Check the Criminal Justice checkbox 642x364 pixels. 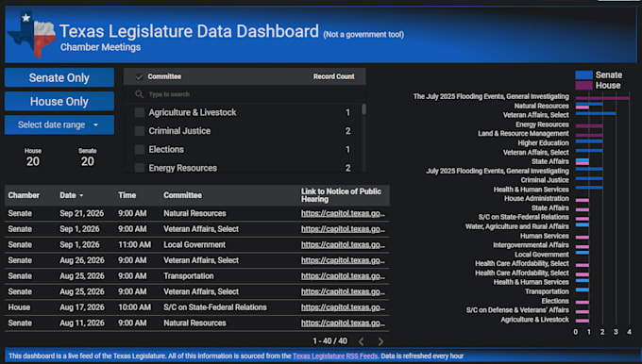tap(140, 131)
